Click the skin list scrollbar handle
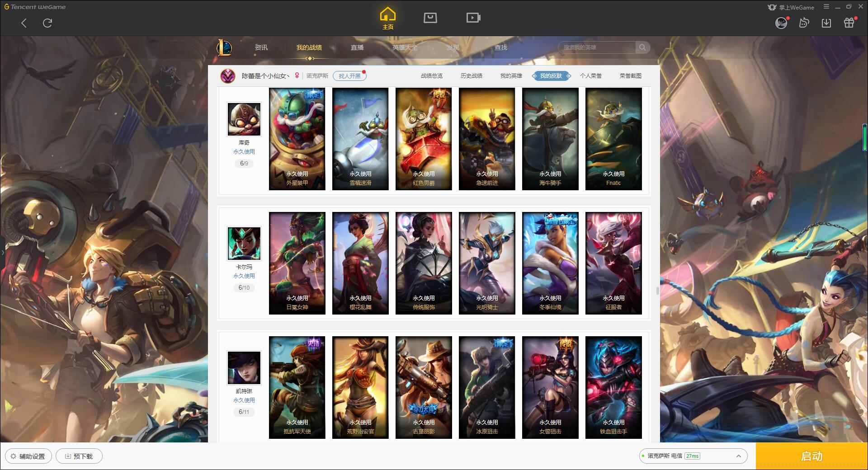 tap(657, 291)
